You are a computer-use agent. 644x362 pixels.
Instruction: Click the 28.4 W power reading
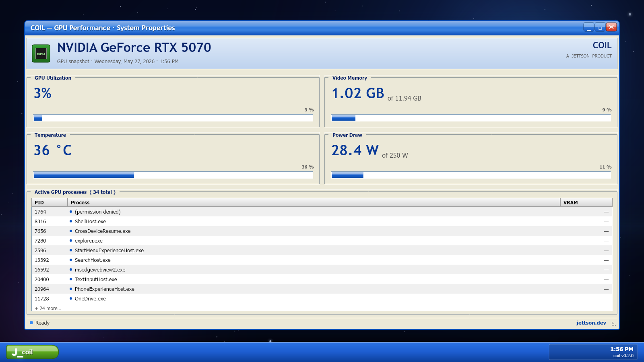355,150
